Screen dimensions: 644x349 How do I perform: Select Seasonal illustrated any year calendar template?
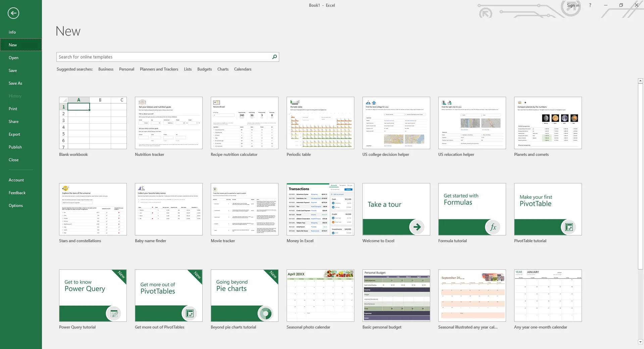[x=472, y=296]
